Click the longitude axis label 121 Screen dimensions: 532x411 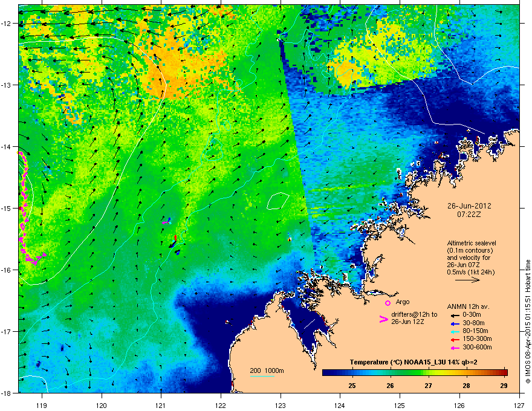pyautogui.click(x=161, y=405)
